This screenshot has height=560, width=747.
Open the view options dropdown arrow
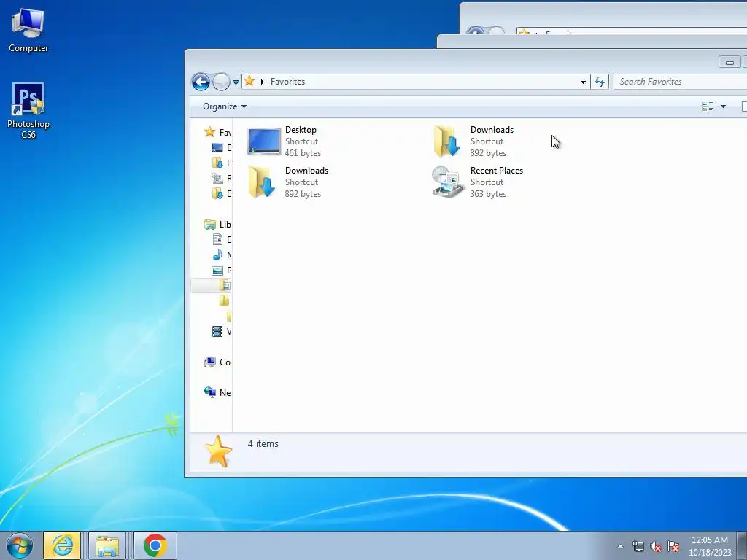723,106
